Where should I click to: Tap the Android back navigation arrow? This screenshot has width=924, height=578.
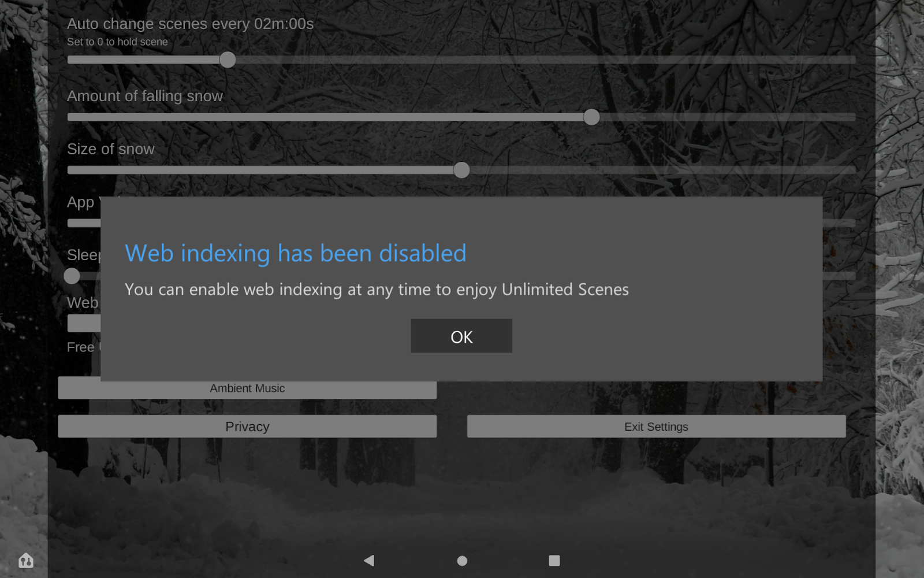click(369, 561)
